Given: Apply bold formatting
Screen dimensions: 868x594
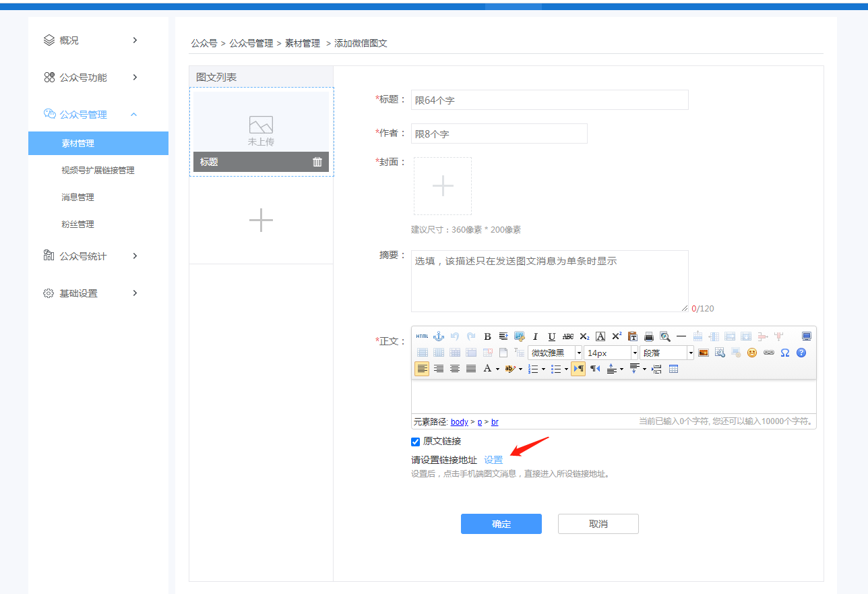Looking at the screenshot, I should pyautogui.click(x=487, y=336).
